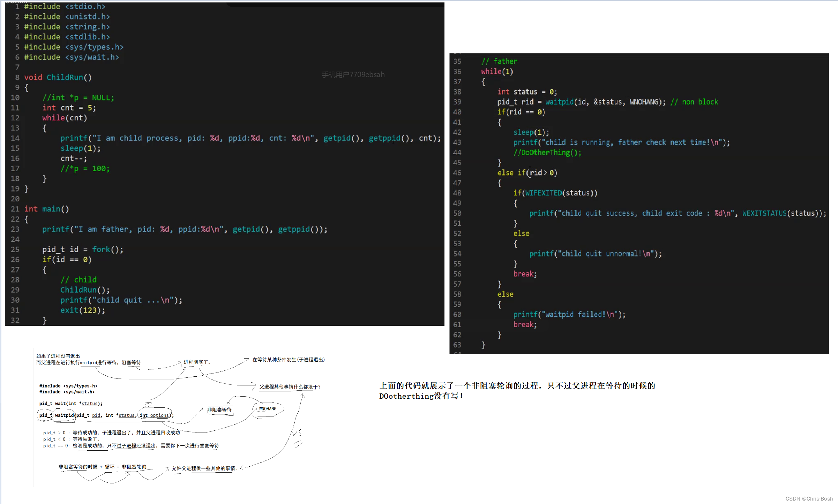Screen dimensions: 838x504
Task: Click circled "WNOHANG" in the diagram
Action: (x=268, y=409)
